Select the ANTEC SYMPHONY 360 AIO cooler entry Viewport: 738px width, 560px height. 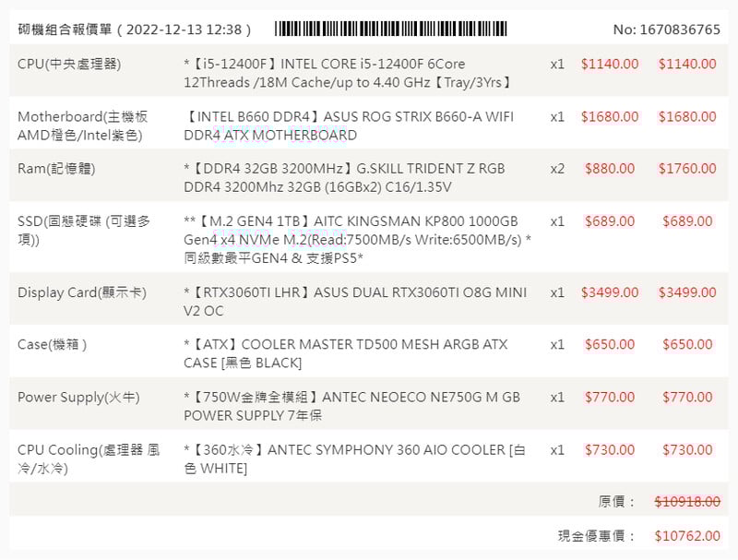(x=354, y=459)
